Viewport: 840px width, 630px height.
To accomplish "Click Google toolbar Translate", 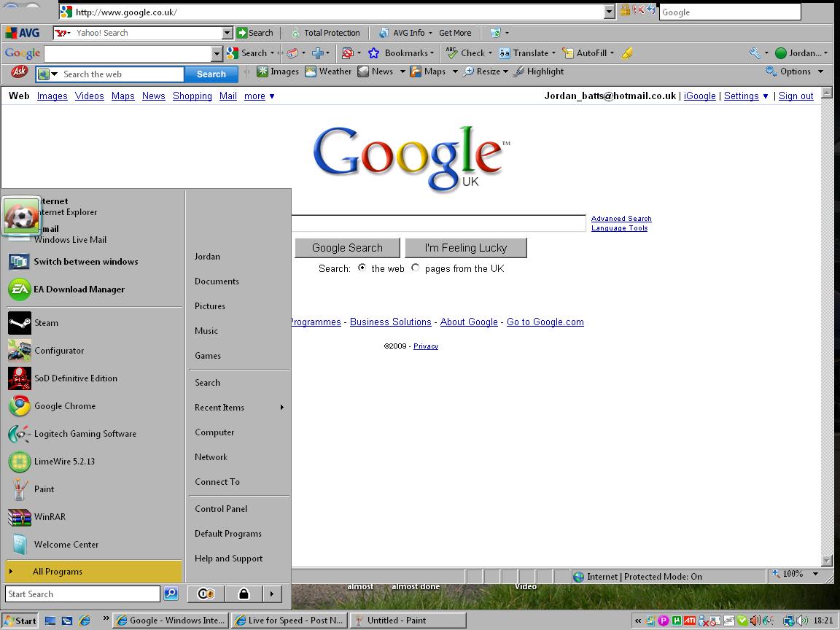I will (528, 53).
